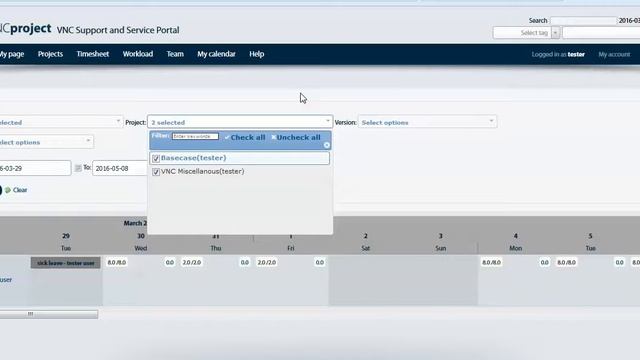640x360 pixels.
Task: Close the project dropdown with round close icon
Action: point(327,145)
